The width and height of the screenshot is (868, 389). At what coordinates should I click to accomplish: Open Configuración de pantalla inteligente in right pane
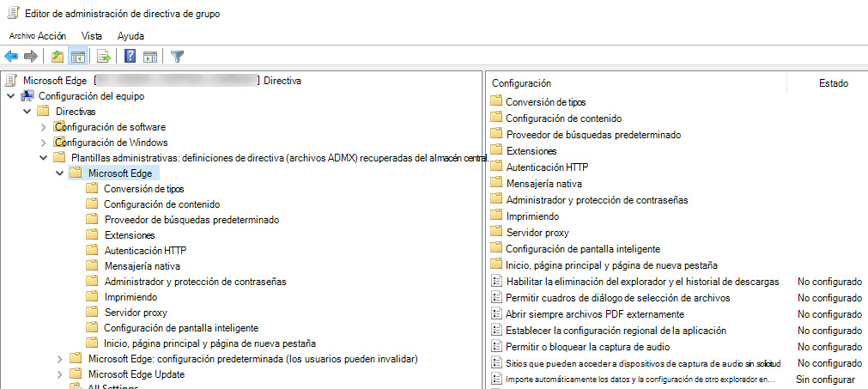tap(583, 249)
